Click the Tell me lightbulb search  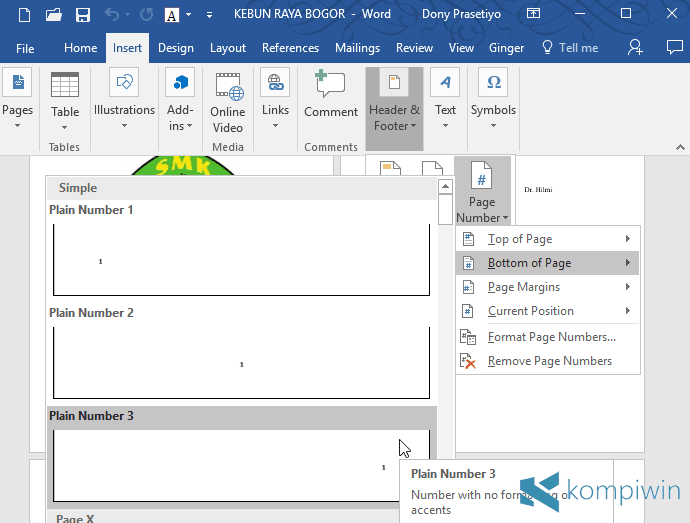[570, 48]
